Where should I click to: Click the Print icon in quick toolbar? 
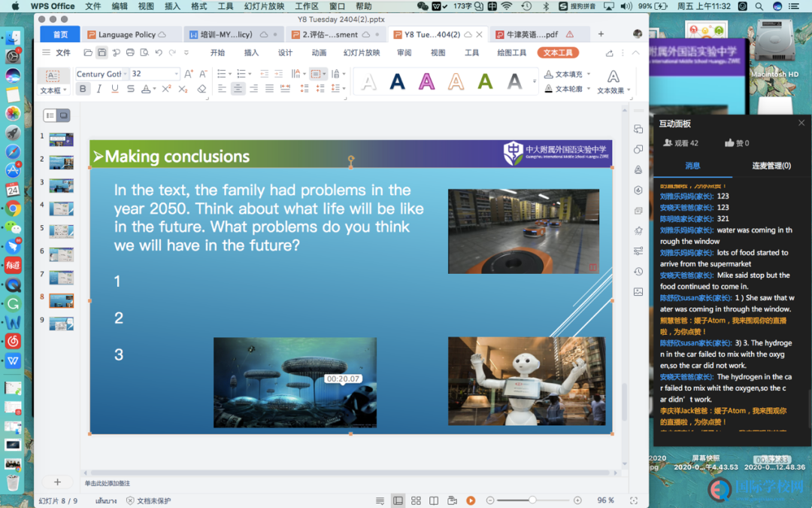(130, 53)
